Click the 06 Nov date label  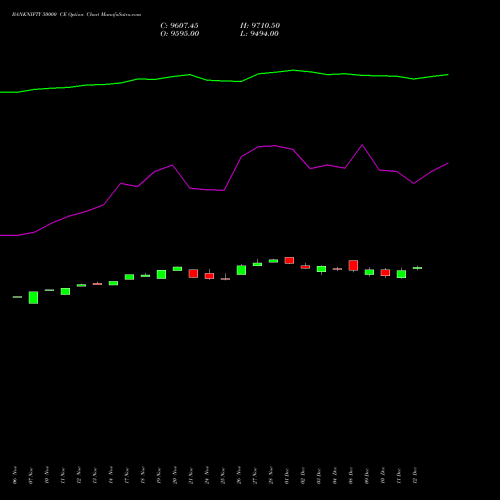coord(15,475)
